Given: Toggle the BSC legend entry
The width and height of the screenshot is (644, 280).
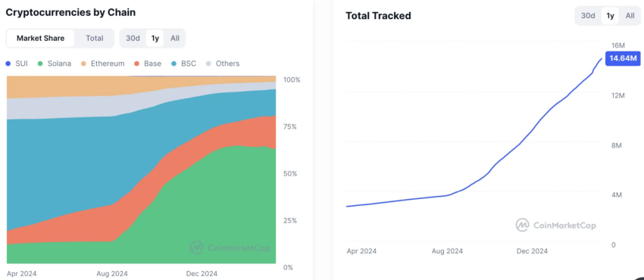Looking at the screenshot, I should [x=183, y=64].
